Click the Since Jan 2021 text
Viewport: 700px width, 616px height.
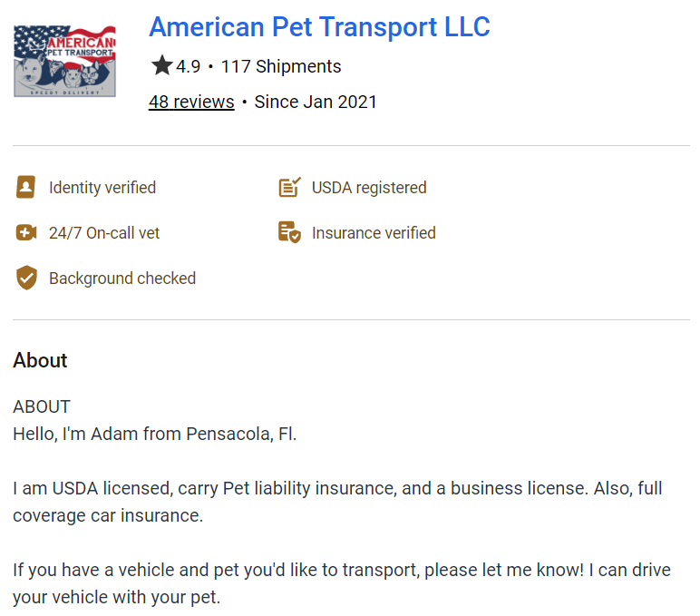[x=316, y=102]
